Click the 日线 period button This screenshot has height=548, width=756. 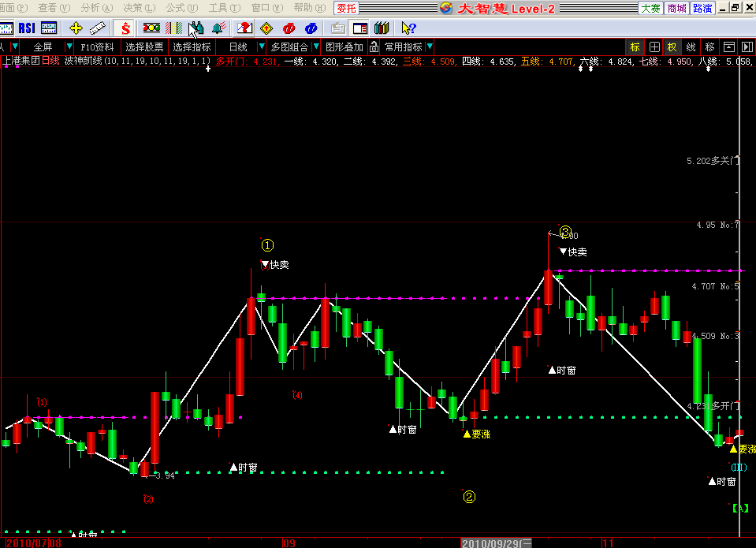coord(238,47)
